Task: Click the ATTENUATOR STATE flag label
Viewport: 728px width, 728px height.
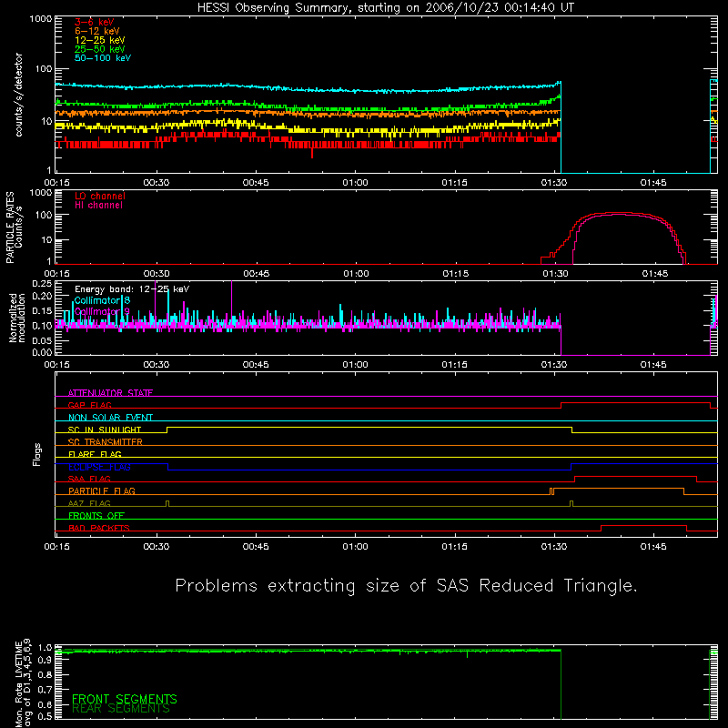Action: (x=110, y=393)
